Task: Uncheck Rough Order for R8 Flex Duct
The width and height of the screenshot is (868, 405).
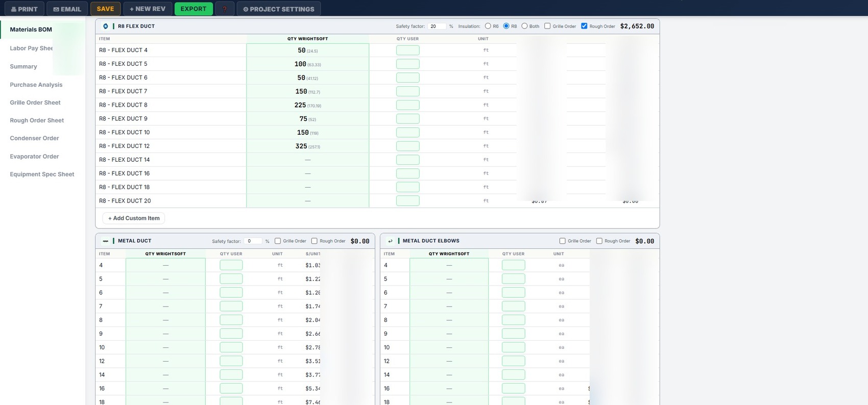Action: pyautogui.click(x=584, y=26)
